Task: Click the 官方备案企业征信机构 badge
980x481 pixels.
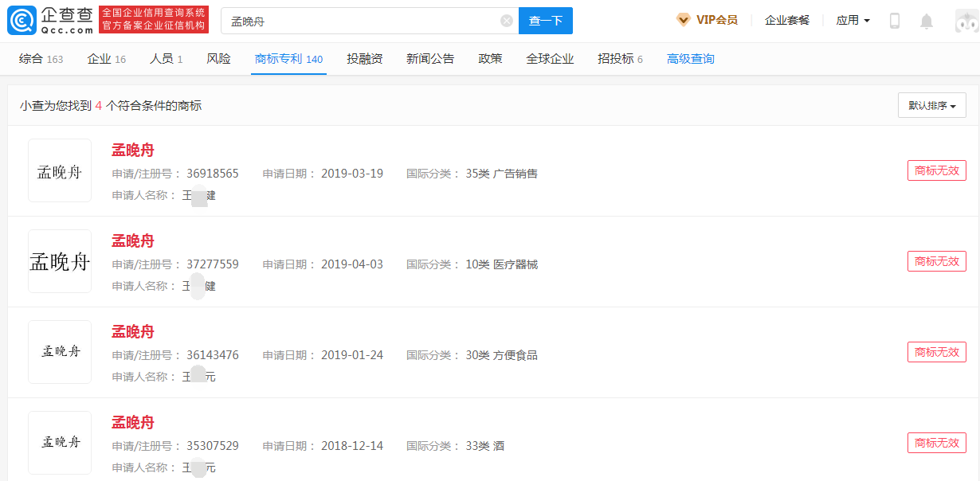Action: [152, 25]
